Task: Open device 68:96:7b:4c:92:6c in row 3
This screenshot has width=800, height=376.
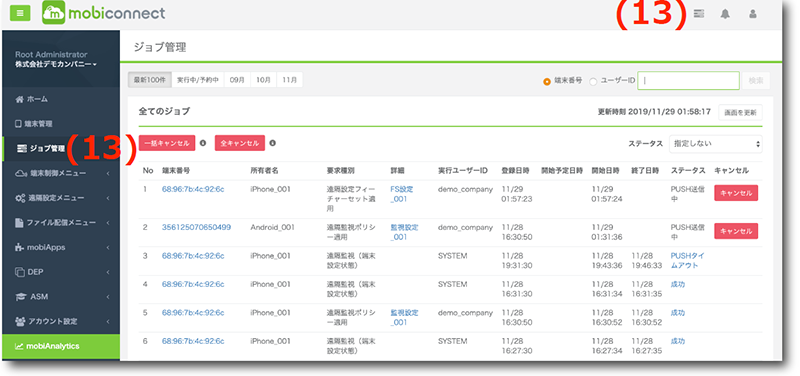Action: (193, 256)
